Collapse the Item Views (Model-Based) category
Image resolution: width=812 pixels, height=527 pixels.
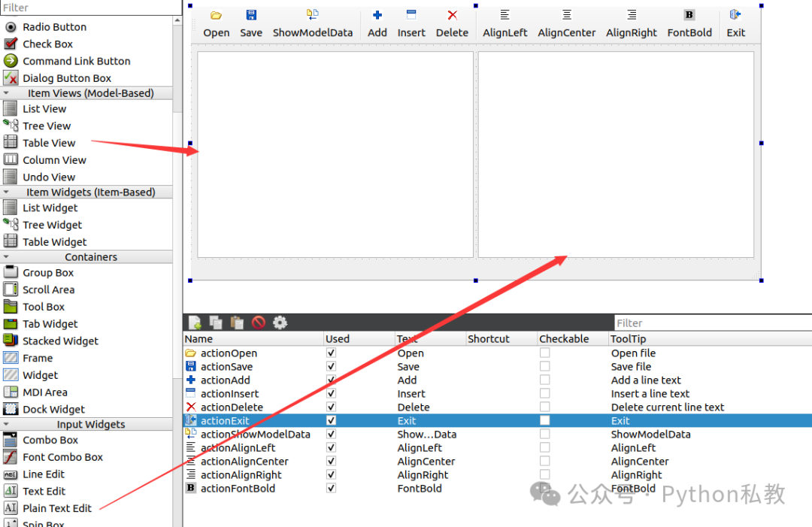pos(6,93)
